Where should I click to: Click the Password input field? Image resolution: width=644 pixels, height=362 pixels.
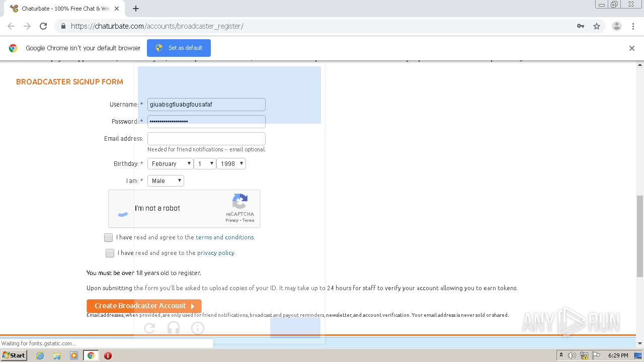coord(206,122)
